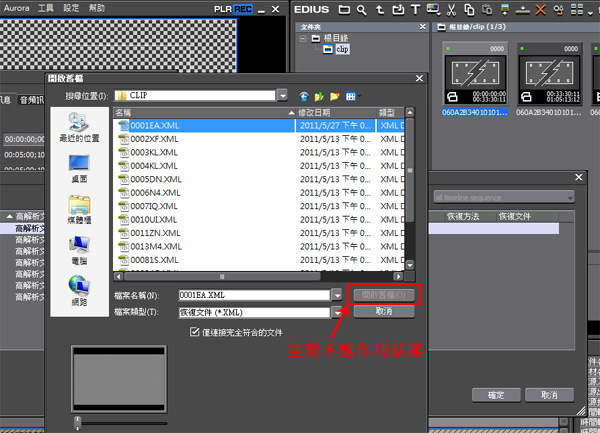Open the 工具 menu in Aurora
Viewport: 600px width, 433px height.
click(46, 8)
